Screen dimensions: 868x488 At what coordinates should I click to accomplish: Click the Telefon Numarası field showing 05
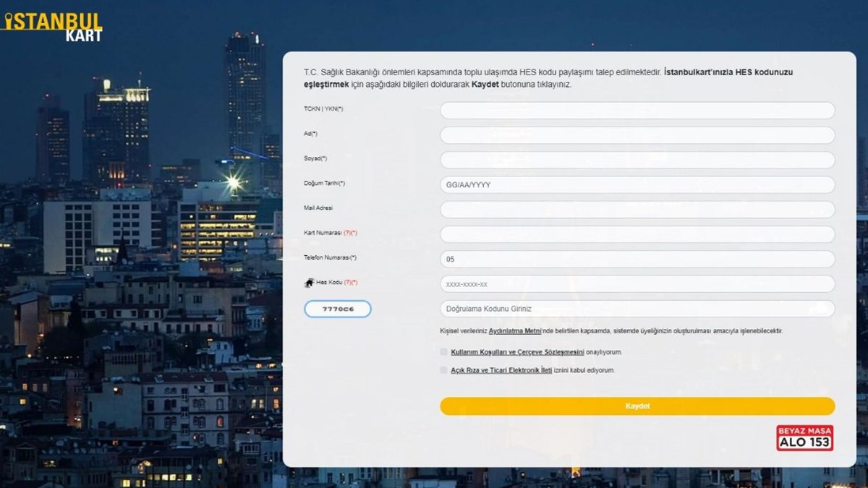click(x=637, y=260)
